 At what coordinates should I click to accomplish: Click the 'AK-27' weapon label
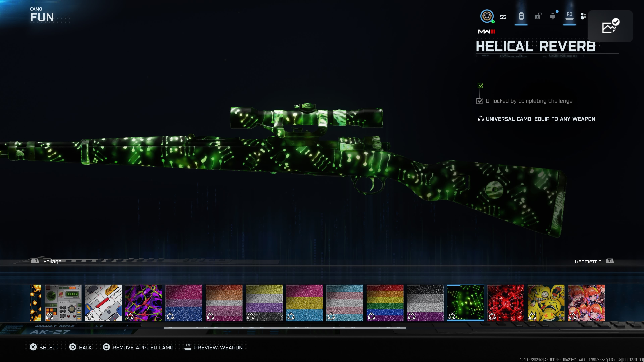click(x=50, y=332)
